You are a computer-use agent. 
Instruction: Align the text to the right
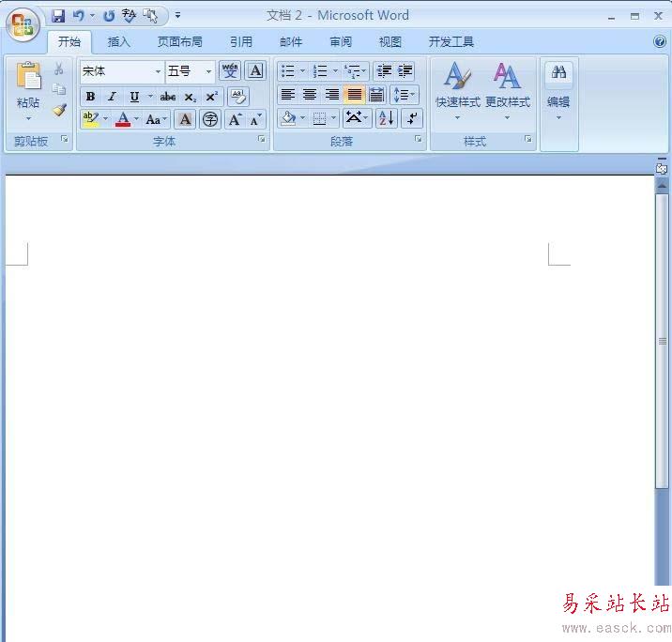332,95
